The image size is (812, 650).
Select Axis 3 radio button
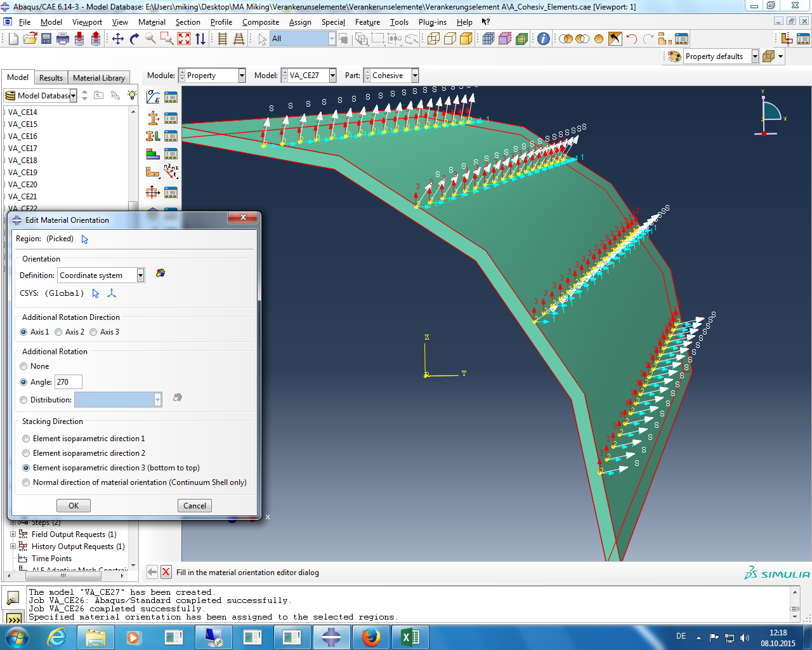coord(93,332)
